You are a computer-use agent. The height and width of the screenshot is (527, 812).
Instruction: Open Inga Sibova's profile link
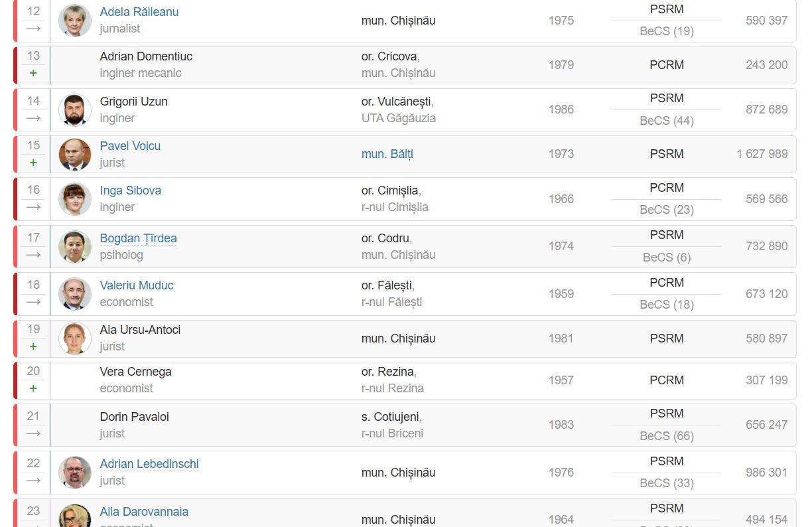(x=131, y=190)
